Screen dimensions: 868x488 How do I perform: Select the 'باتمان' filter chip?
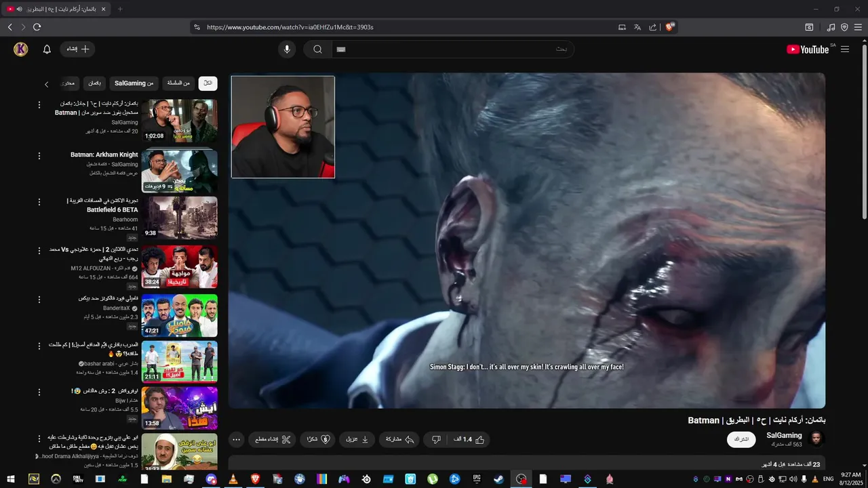pyautogui.click(x=95, y=83)
